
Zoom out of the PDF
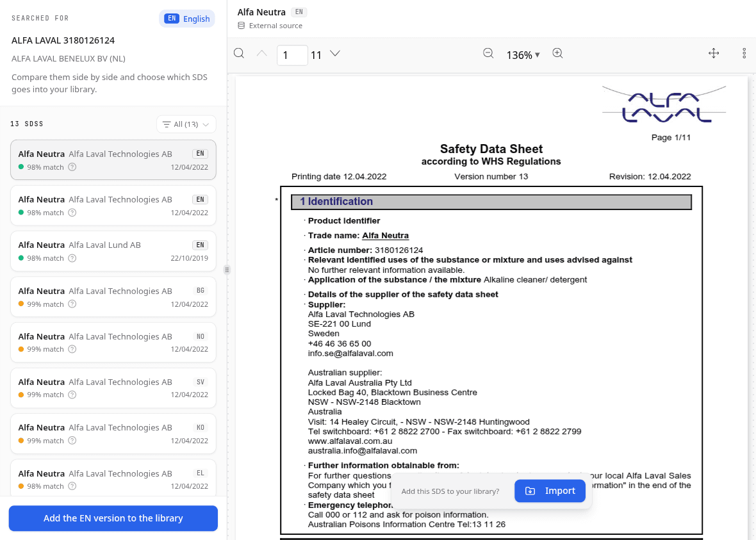(488, 54)
